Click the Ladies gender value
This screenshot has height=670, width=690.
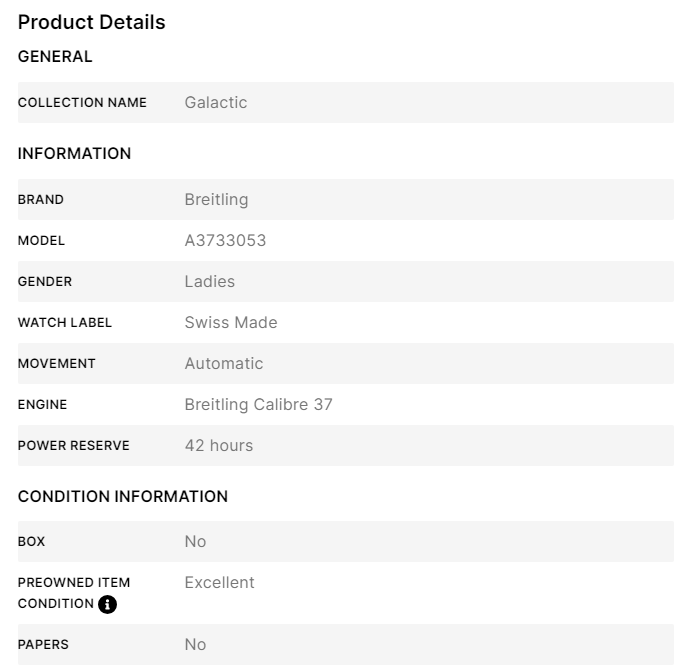click(x=209, y=281)
